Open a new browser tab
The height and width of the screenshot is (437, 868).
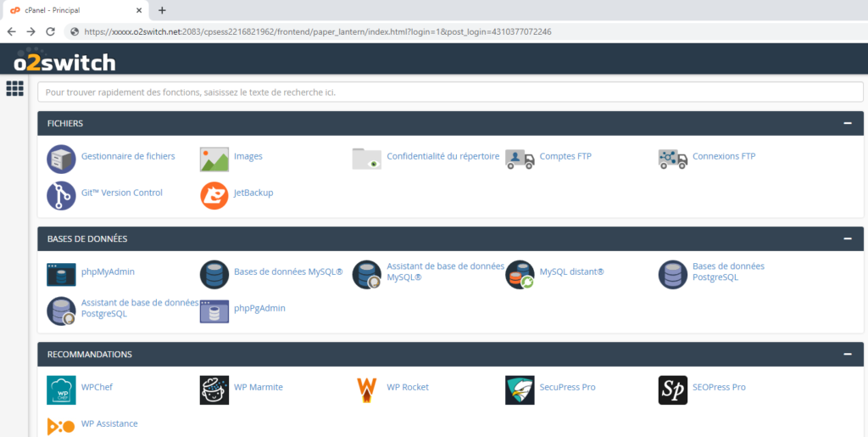click(162, 10)
